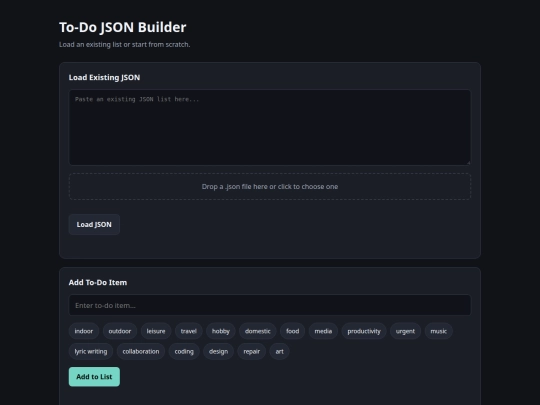Image resolution: width=540 pixels, height=405 pixels.
Task: Toggle the leisure tag chip
Action: (x=156, y=331)
